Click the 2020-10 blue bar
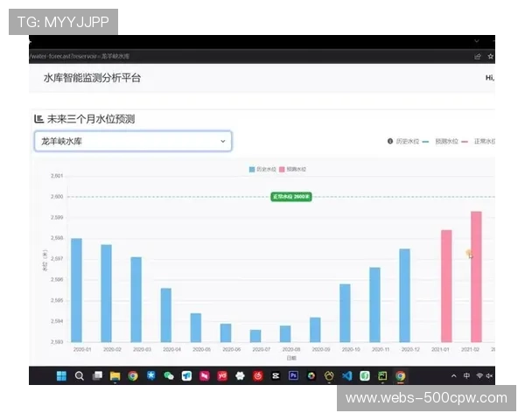Screen dimensions: 525x420 pyautogui.click(x=345, y=313)
